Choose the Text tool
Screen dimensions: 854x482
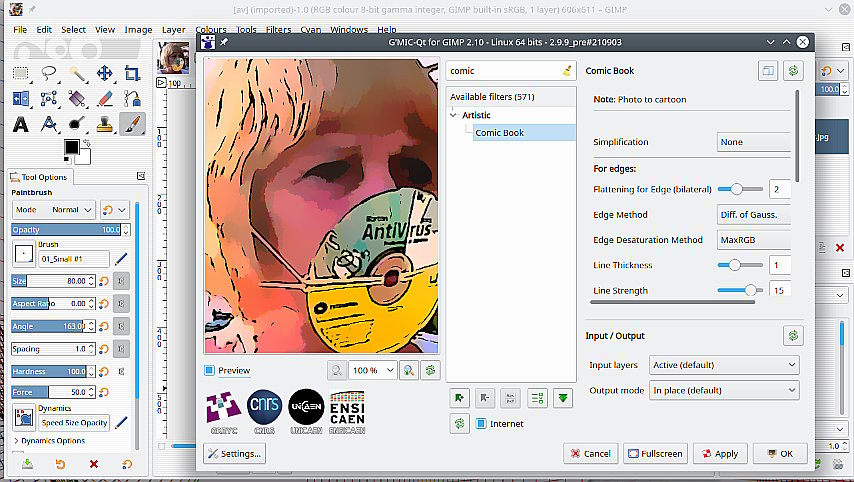pyautogui.click(x=20, y=124)
